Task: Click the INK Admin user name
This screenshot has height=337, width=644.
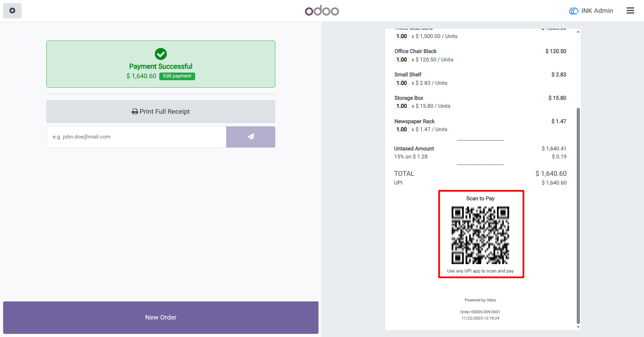Action: pyautogui.click(x=597, y=11)
